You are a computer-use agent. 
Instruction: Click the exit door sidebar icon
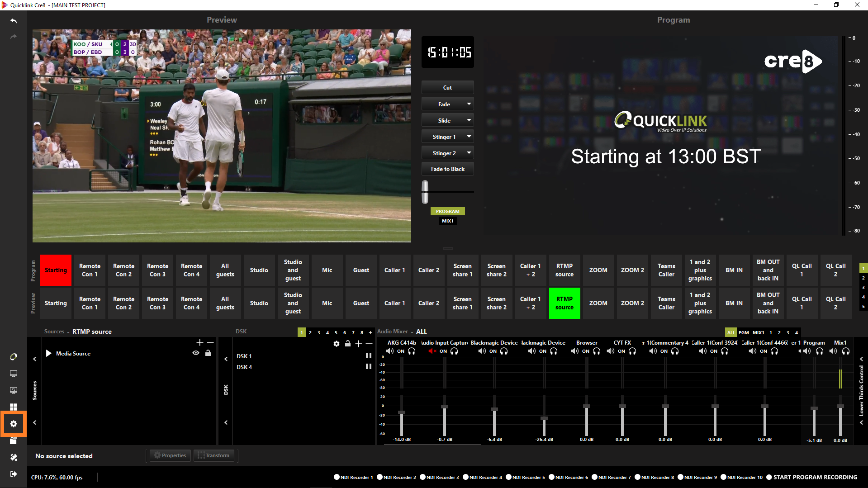pyautogui.click(x=14, y=474)
